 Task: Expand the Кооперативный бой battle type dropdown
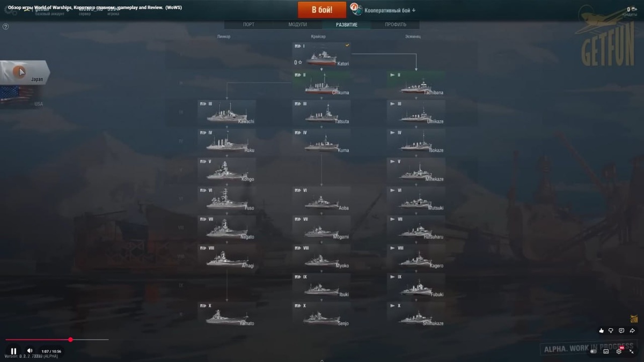(x=383, y=10)
